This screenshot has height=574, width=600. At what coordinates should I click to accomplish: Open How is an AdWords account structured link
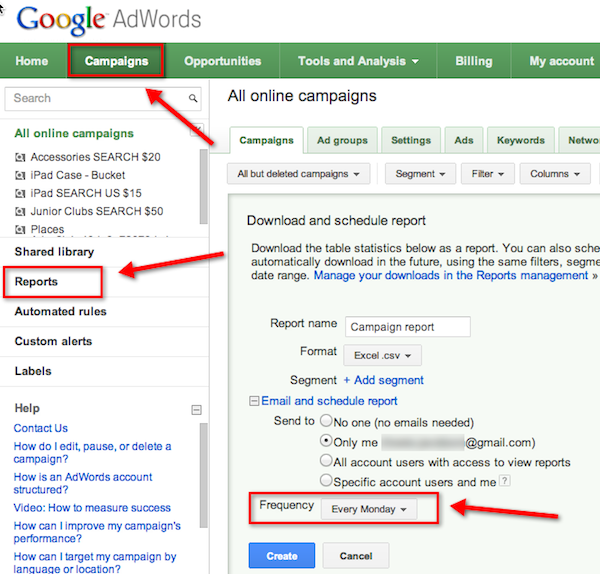(83, 483)
